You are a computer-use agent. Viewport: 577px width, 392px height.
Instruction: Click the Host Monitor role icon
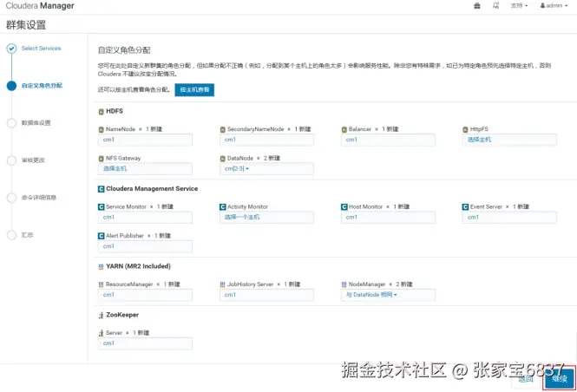(x=344, y=207)
